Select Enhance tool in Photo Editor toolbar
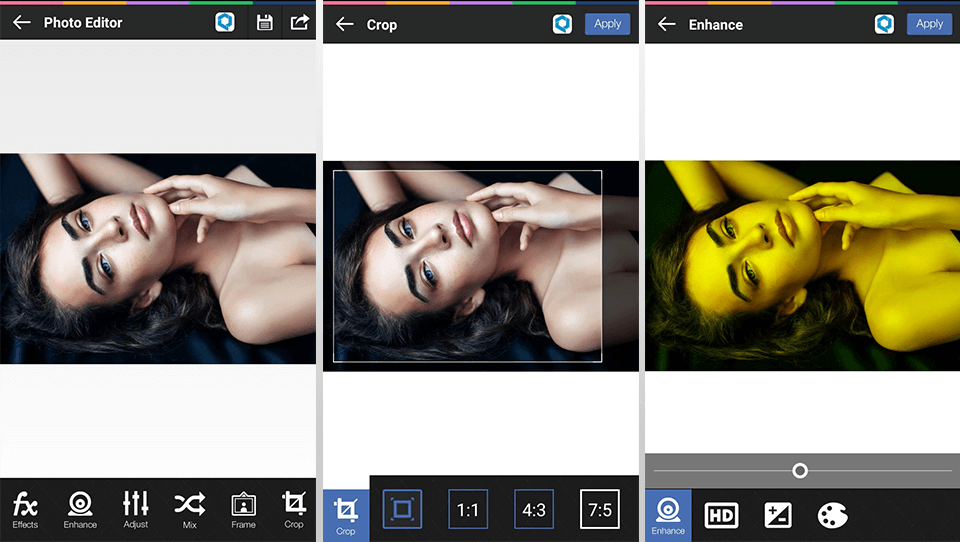Viewport: 960px width, 542px height. tap(80, 510)
